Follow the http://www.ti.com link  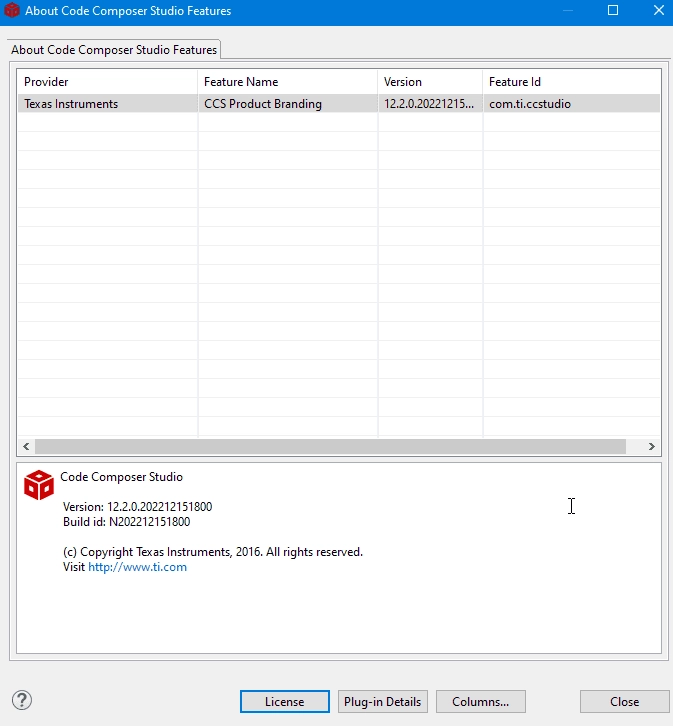tap(137, 567)
